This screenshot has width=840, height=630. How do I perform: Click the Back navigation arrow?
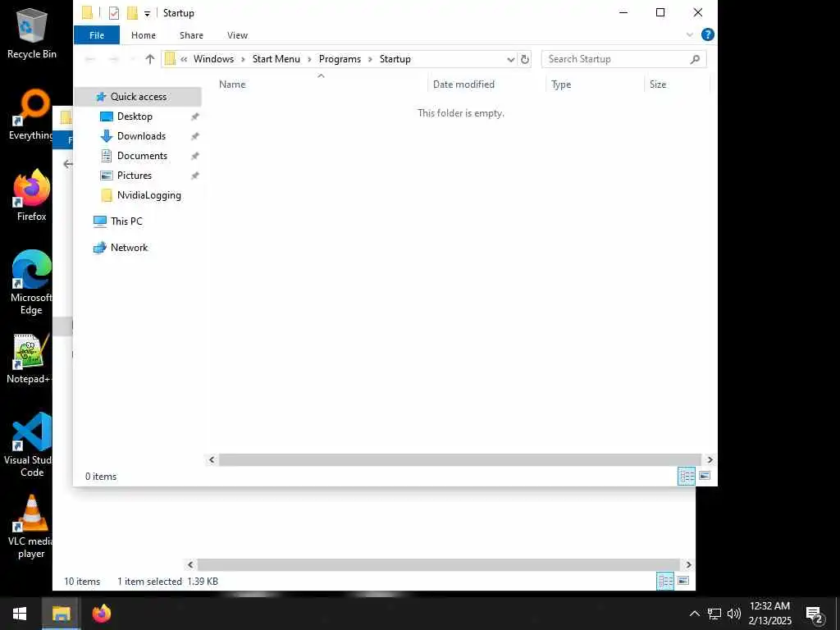pos(90,59)
